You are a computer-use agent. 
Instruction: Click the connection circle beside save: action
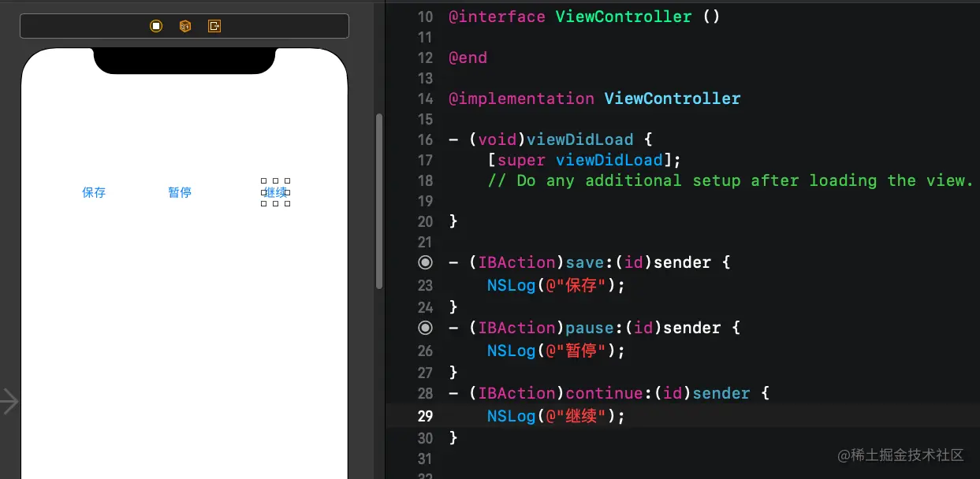click(425, 262)
